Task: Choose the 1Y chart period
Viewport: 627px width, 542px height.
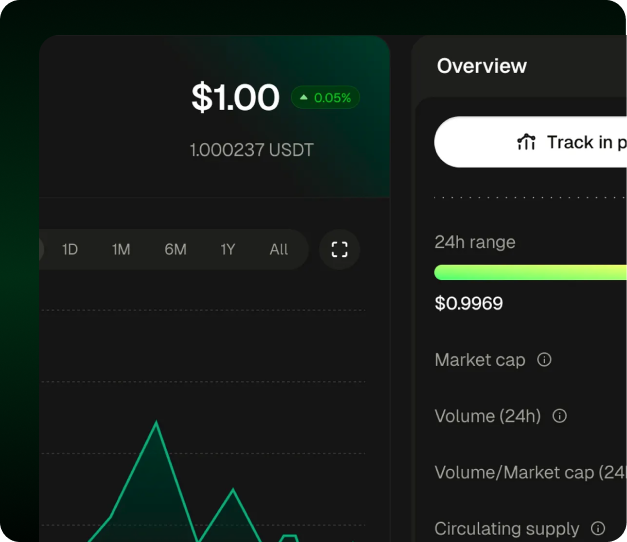Action: 228,249
